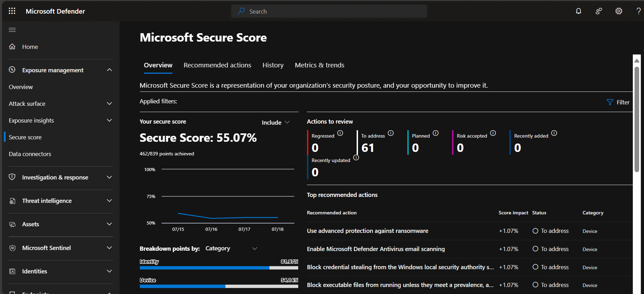
Task: Click the Threat intelligence icon
Action: click(x=12, y=201)
